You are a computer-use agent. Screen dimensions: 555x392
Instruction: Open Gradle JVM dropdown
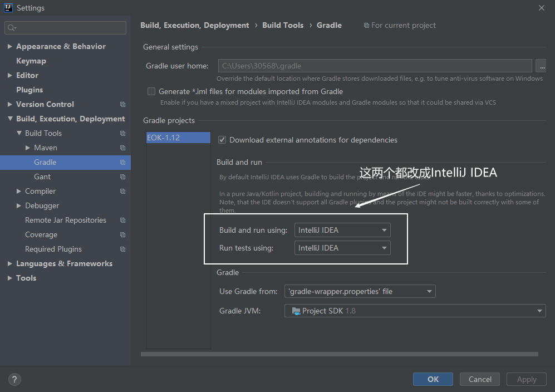tap(415, 311)
